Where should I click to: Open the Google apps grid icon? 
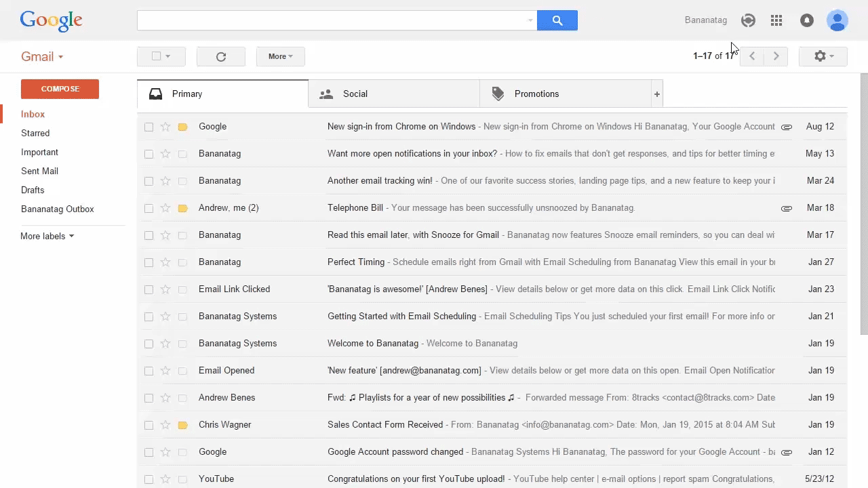point(776,20)
